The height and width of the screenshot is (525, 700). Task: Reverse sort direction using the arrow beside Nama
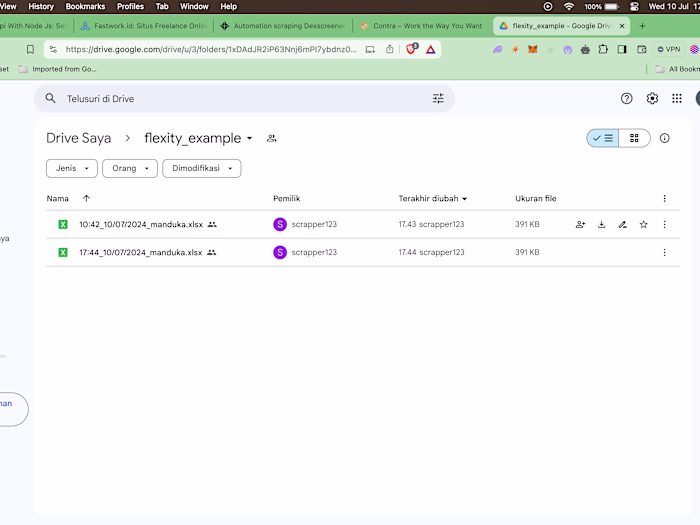coord(86,198)
